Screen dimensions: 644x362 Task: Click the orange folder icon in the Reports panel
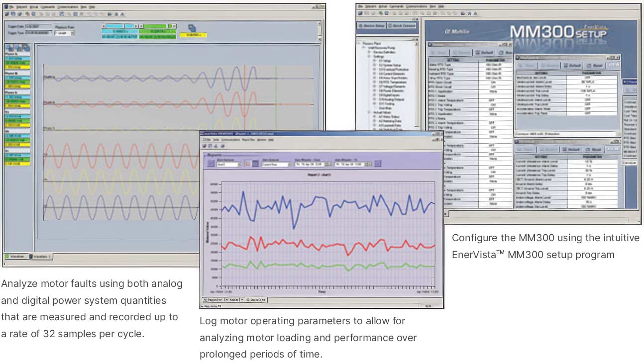(x=248, y=163)
